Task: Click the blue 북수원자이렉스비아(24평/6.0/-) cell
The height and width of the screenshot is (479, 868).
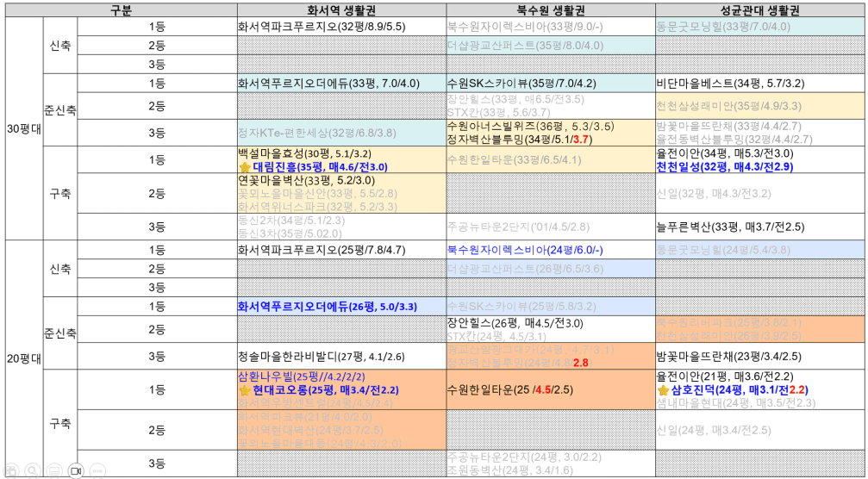Action: click(551, 250)
